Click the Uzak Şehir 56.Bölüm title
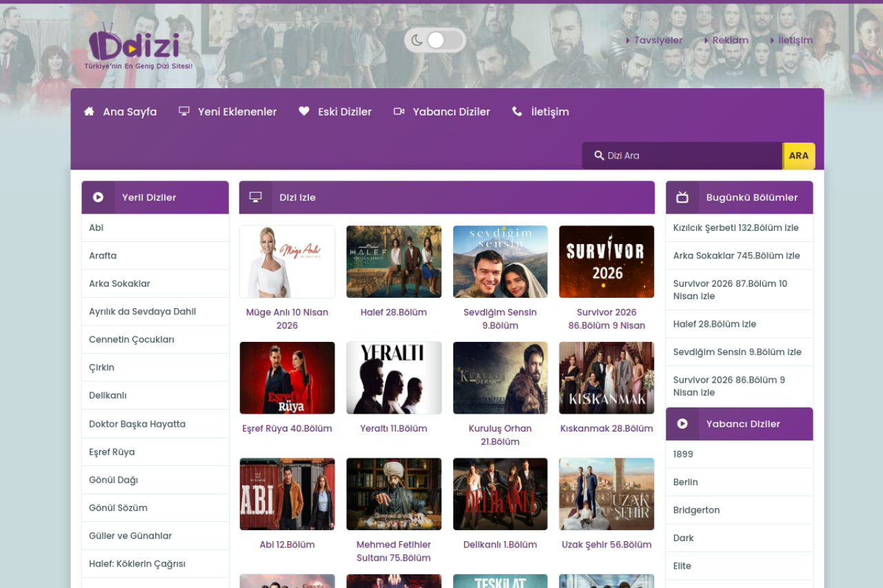Viewport: 883px width, 588px height. (x=606, y=545)
